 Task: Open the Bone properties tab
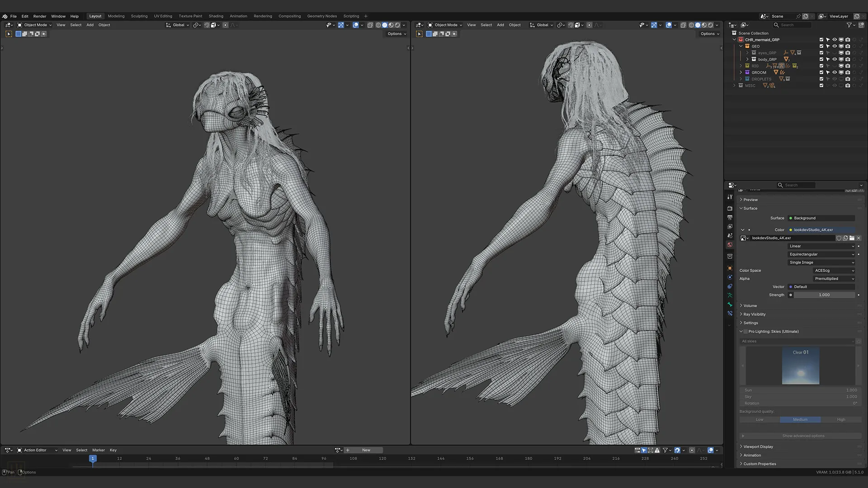[x=730, y=304]
